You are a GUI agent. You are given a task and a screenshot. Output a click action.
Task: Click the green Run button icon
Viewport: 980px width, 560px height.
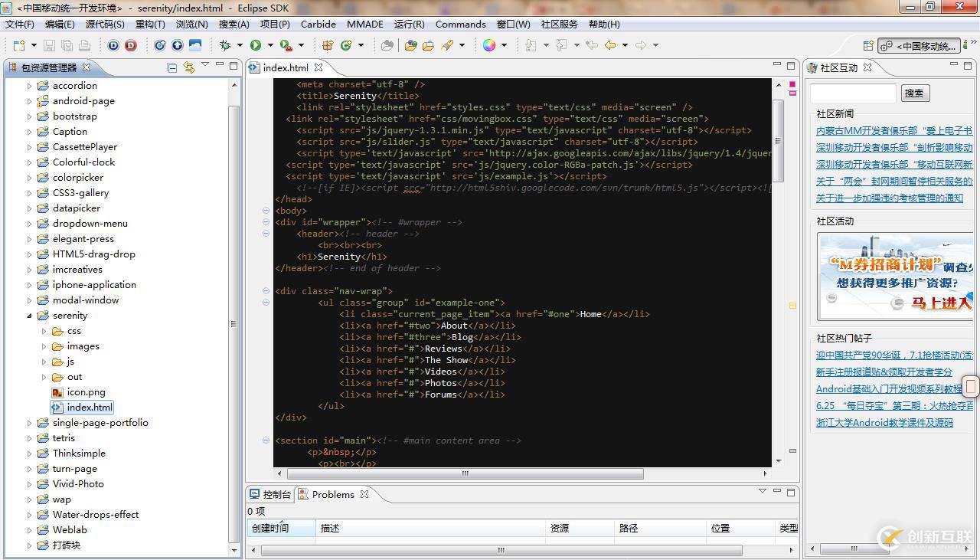point(256,45)
